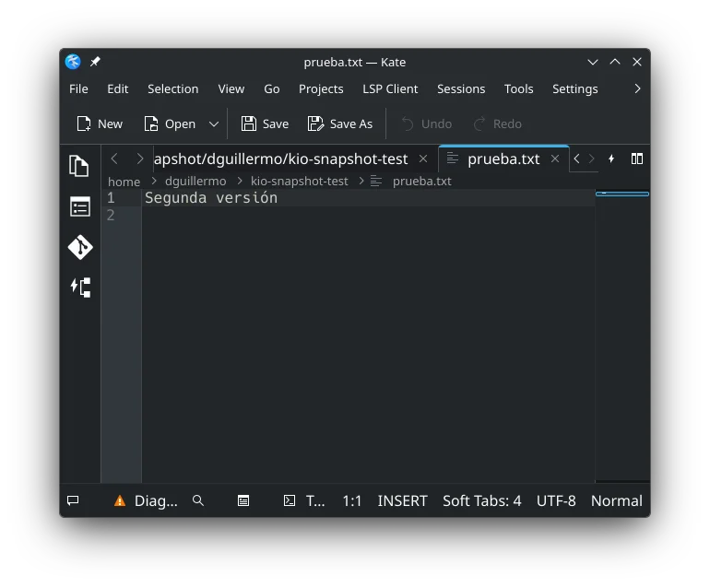Image resolution: width=710 pixels, height=588 pixels.
Task: Open the Diagnostics panel
Action: pos(146,500)
